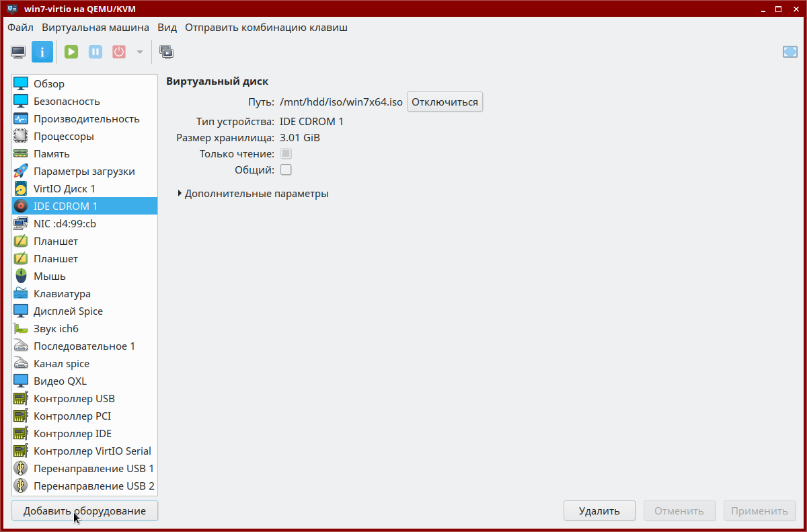Open the Manage snapshots toolbar icon
The width and height of the screenshot is (807, 532).
[x=166, y=52]
